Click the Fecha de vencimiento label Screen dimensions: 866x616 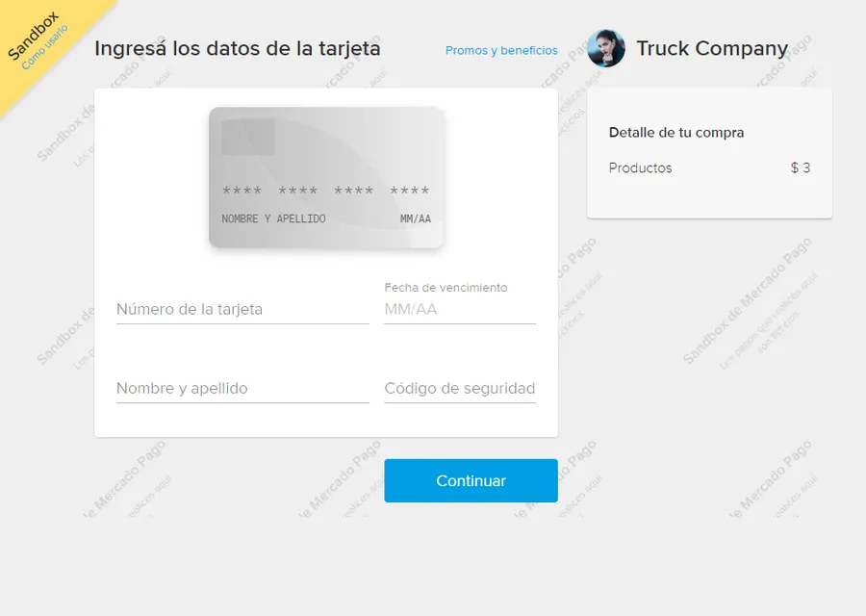click(x=446, y=287)
